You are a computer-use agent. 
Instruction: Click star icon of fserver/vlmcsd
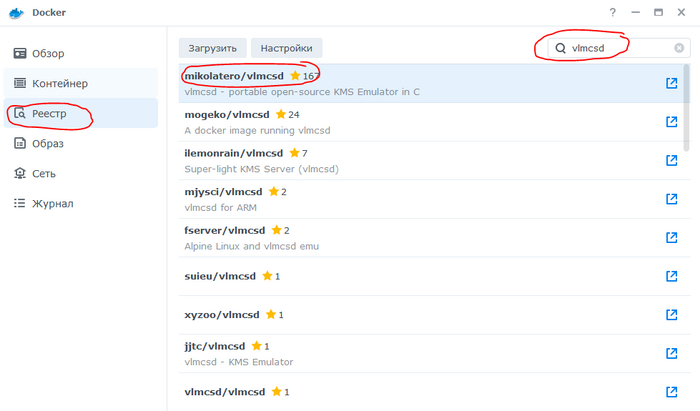coord(277,230)
